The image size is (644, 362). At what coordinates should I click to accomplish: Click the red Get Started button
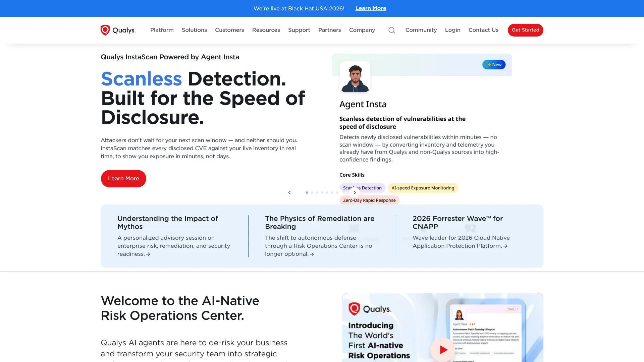click(x=525, y=30)
